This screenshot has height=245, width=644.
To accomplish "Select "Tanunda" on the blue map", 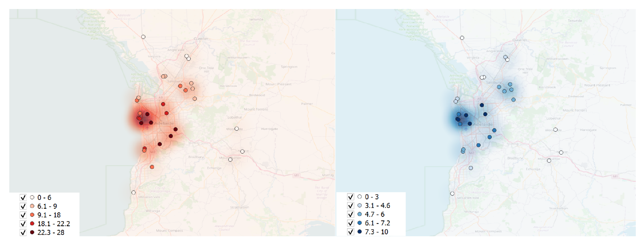I will point(575,21).
